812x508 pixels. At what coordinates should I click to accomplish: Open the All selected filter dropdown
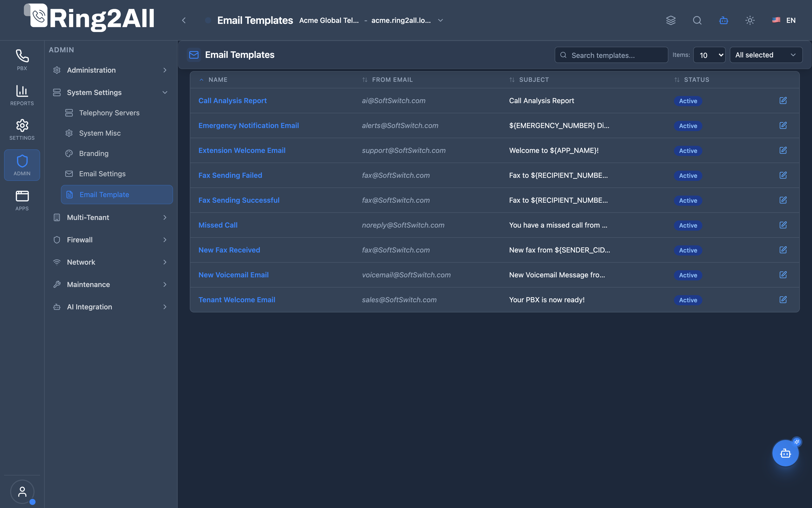(x=766, y=55)
